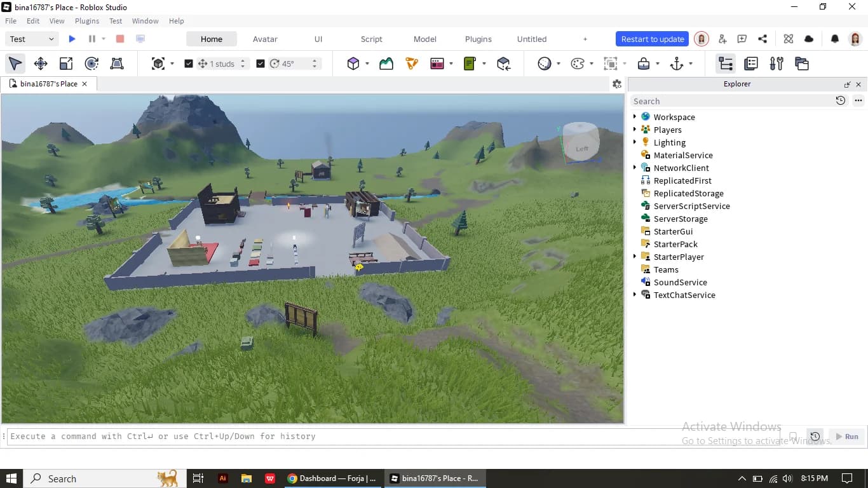This screenshot has width=868, height=488.
Task: Open Windows Start menu
Action: click(x=11, y=478)
